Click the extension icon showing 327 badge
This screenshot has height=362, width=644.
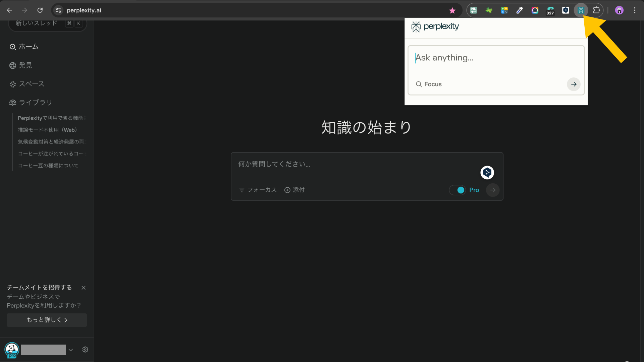(x=550, y=10)
